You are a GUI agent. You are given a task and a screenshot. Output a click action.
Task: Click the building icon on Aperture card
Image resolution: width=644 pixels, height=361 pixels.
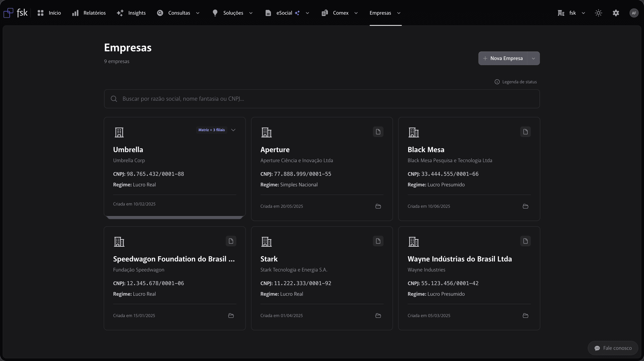[x=266, y=132]
